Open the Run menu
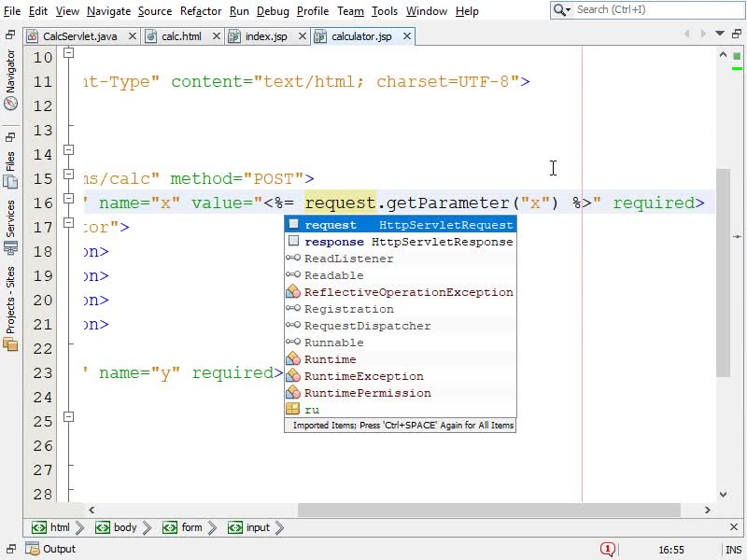This screenshot has width=747, height=560. click(239, 11)
